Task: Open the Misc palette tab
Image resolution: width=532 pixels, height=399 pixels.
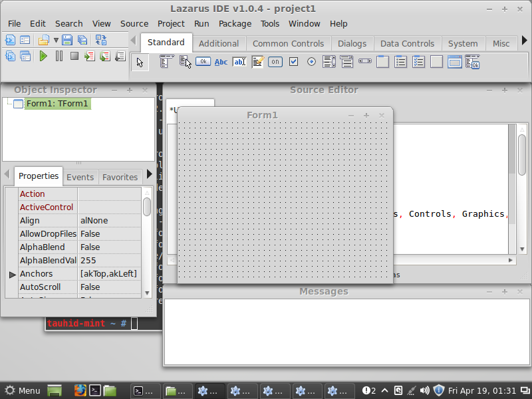Action: pyautogui.click(x=501, y=44)
